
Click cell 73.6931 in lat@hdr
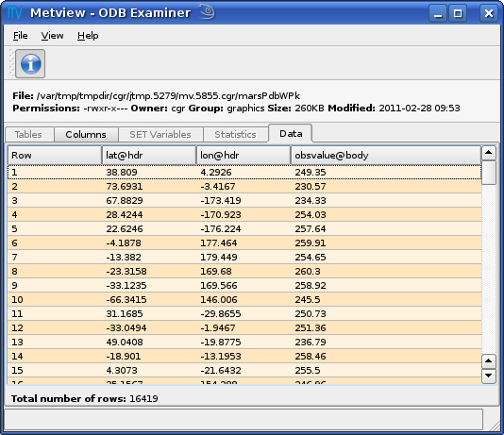click(x=149, y=186)
